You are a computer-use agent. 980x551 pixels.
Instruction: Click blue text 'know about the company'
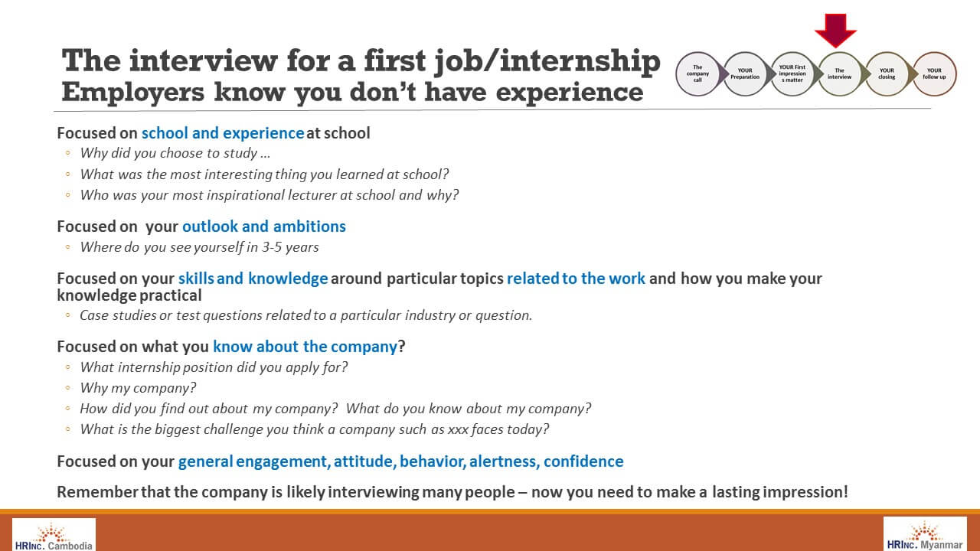pos(305,347)
